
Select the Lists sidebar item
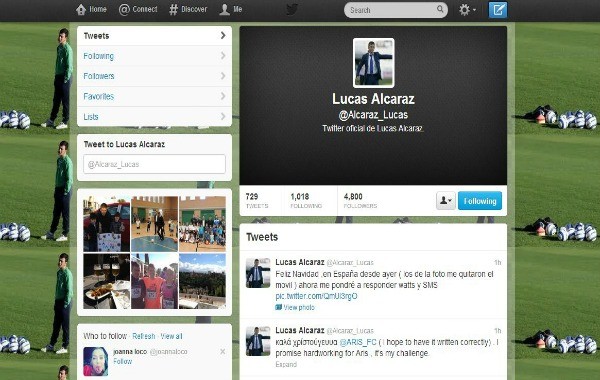(x=154, y=117)
